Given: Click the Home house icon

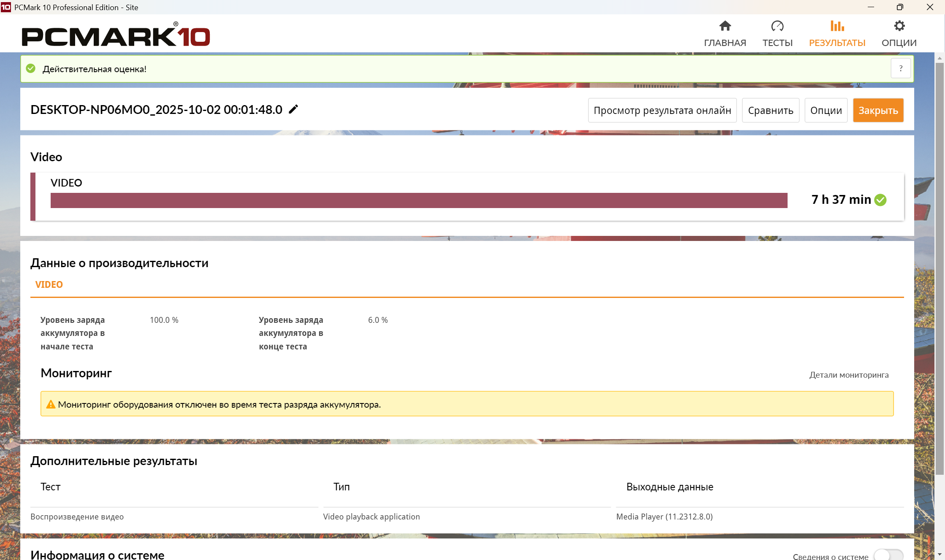Looking at the screenshot, I should 725,26.
